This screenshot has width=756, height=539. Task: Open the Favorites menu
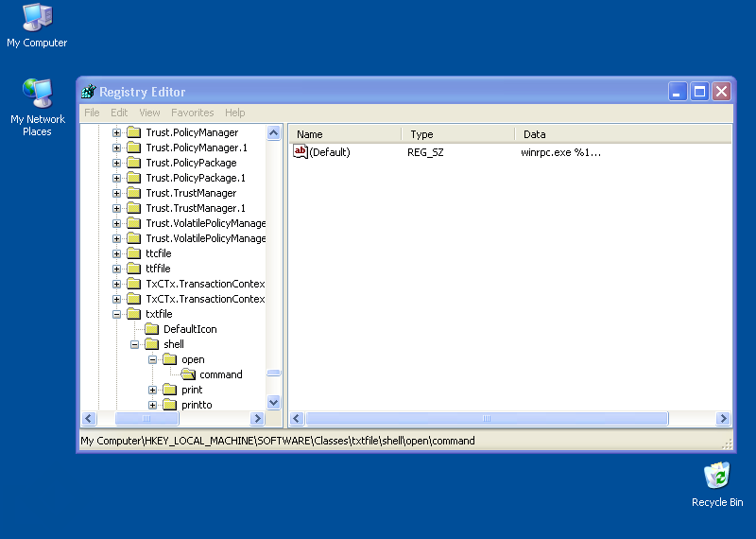pyautogui.click(x=193, y=113)
